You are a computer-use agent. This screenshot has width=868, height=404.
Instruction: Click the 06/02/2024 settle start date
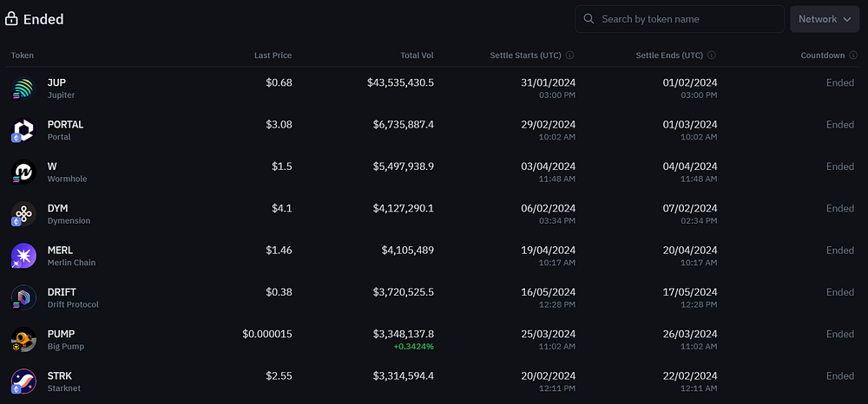tap(548, 209)
